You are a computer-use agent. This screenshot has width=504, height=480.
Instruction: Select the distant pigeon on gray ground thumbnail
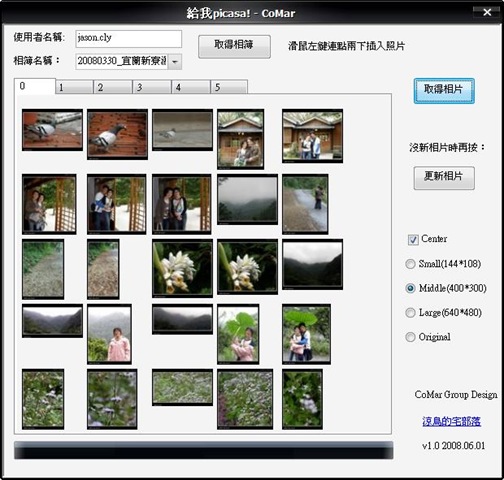tap(182, 130)
